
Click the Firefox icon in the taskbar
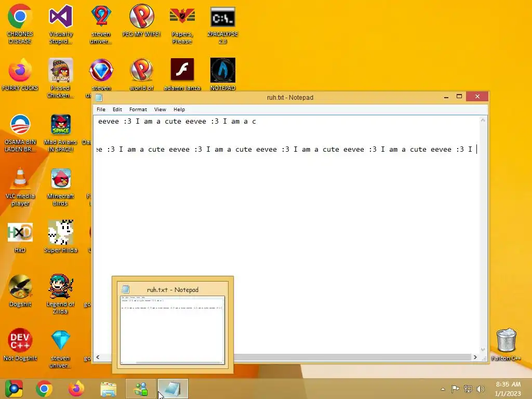click(76, 389)
